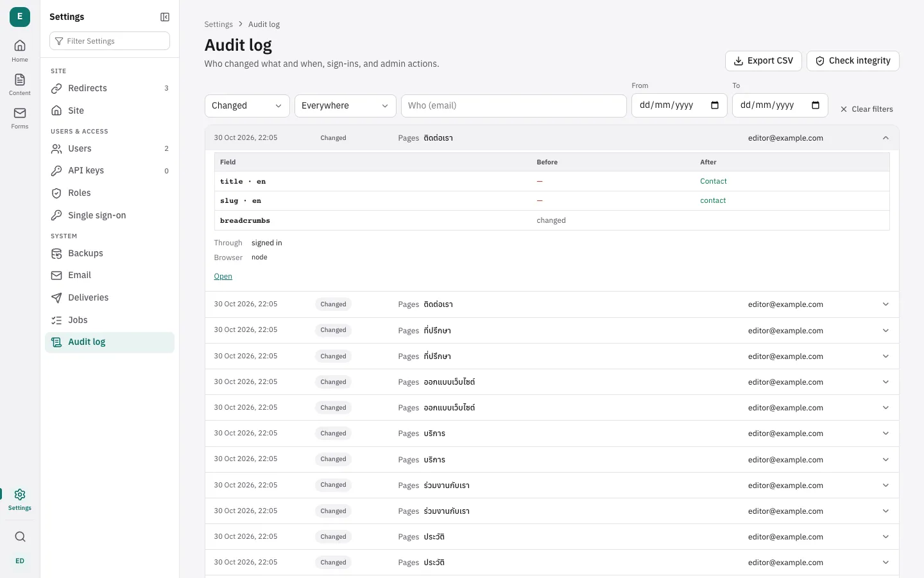Click Settings breadcrumb link
Screen dimensions: 924x578
pos(218,24)
